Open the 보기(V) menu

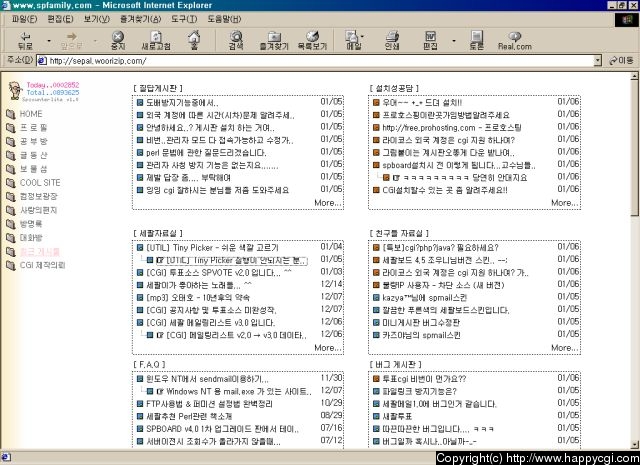(96, 19)
